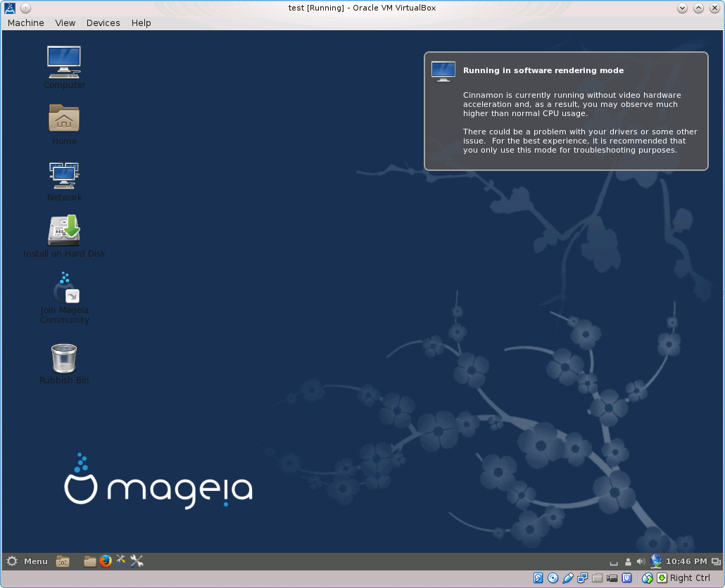Screen dimensions: 725x588
Task: Open the user applet in panel
Action: (627, 562)
